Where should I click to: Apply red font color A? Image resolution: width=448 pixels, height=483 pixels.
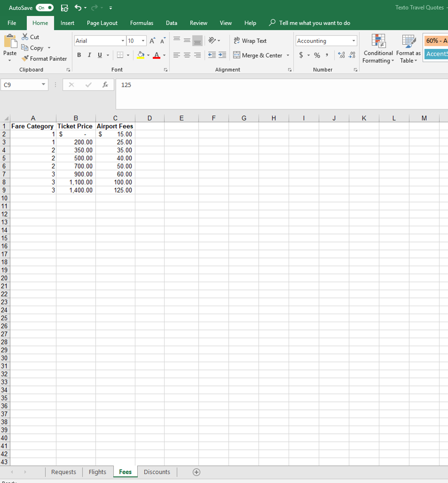click(157, 55)
